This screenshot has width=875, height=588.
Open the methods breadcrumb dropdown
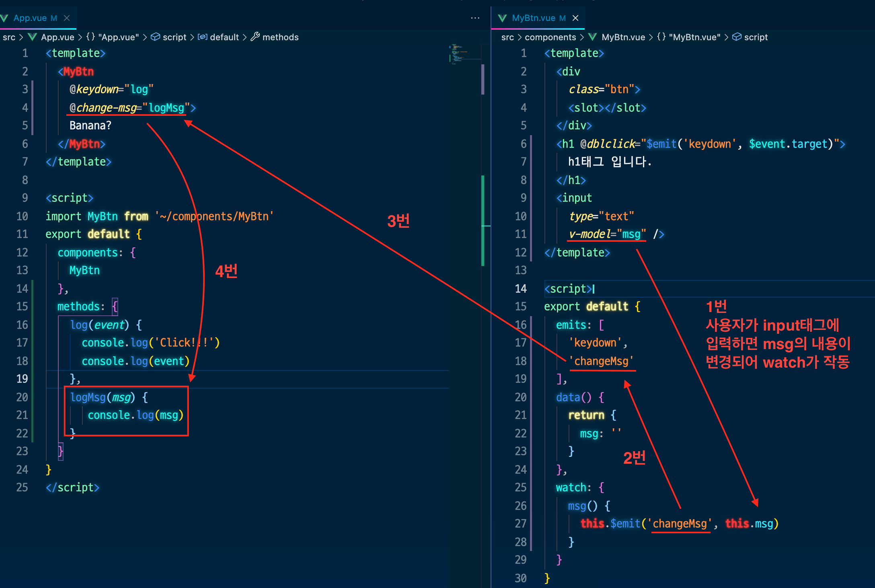coord(280,37)
